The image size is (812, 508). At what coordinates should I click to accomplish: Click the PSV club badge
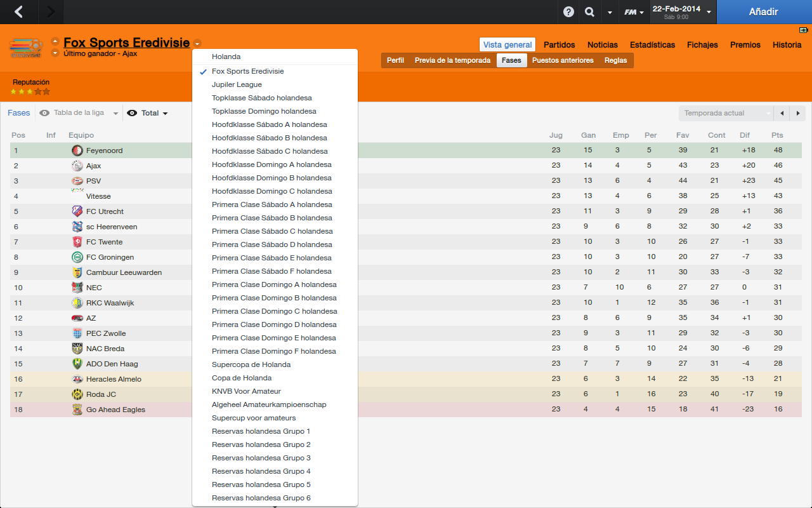(77, 181)
